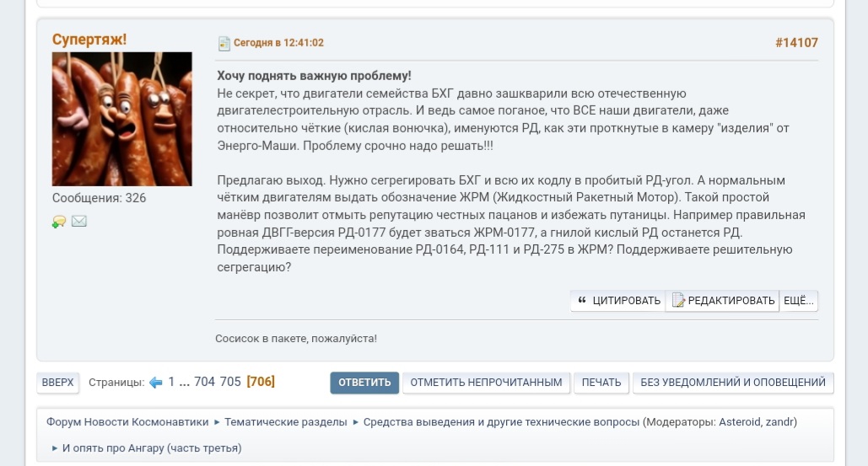Open the post permalink #14107
868x466 pixels.
tap(796, 43)
